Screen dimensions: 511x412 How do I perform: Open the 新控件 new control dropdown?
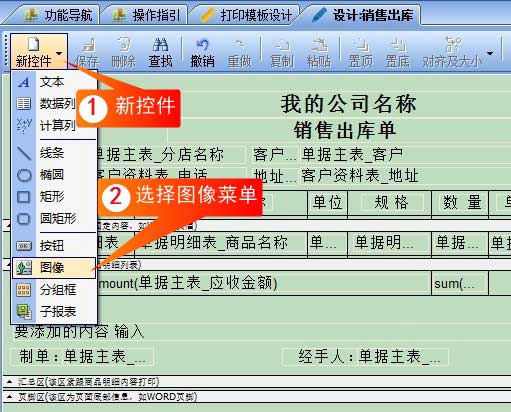(x=39, y=52)
